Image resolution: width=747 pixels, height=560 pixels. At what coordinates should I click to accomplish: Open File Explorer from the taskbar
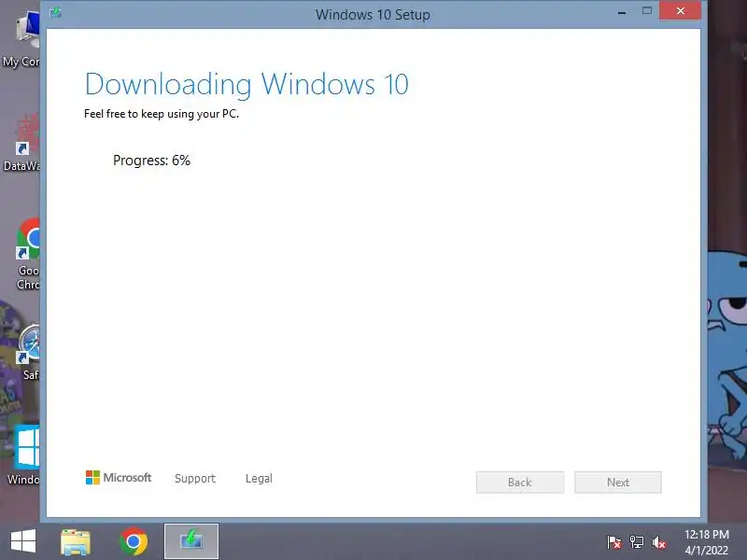coord(76,542)
